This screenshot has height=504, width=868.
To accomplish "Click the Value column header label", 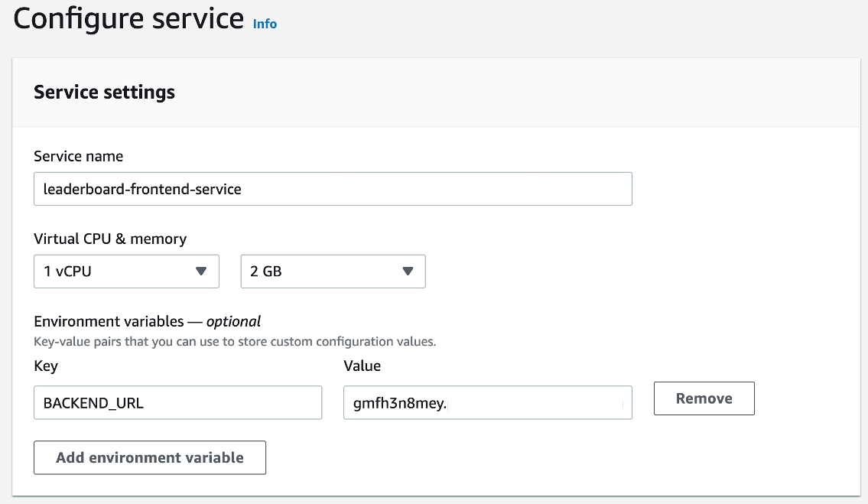I will pyautogui.click(x=362, y=366).
